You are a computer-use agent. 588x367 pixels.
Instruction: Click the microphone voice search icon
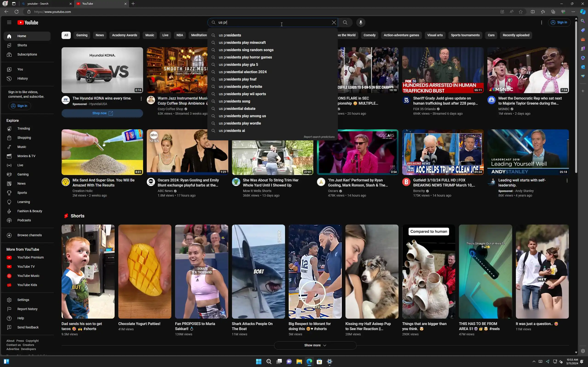point(361,22)
